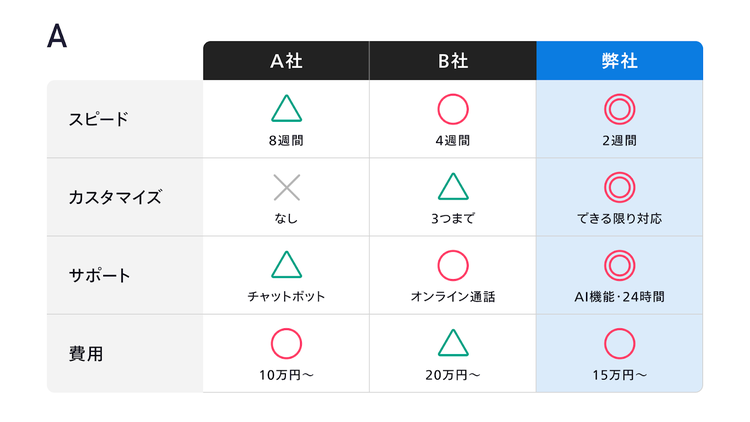Image resolution: width=750 pixels, height=422 pixels.
Task: Click the red circle above 15万円〜
Action: click(620, 343)
